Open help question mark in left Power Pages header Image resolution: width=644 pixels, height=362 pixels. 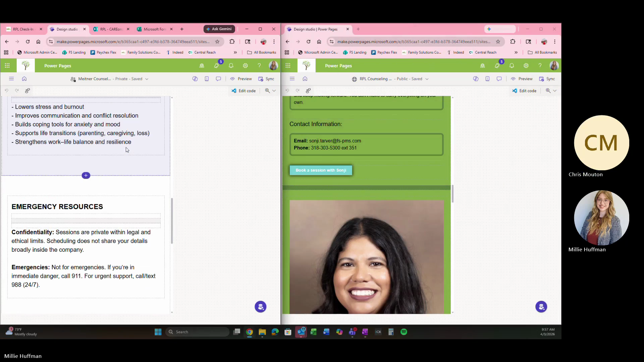point(259,66)
